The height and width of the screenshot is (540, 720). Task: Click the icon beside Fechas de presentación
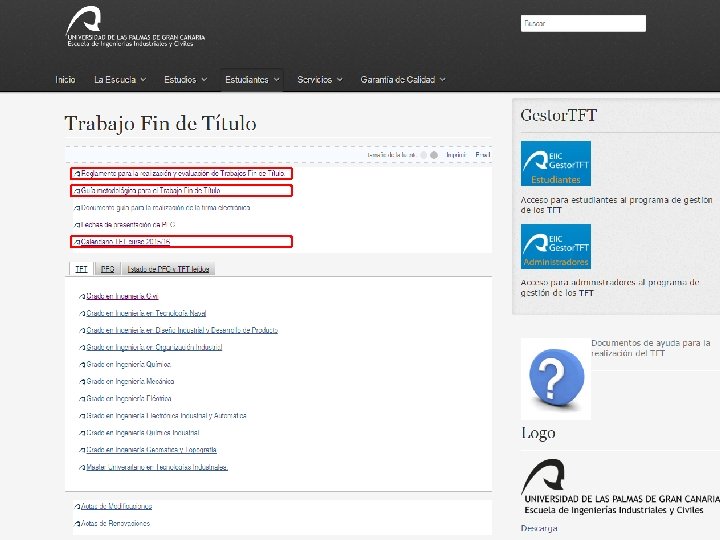coord(77,225)
